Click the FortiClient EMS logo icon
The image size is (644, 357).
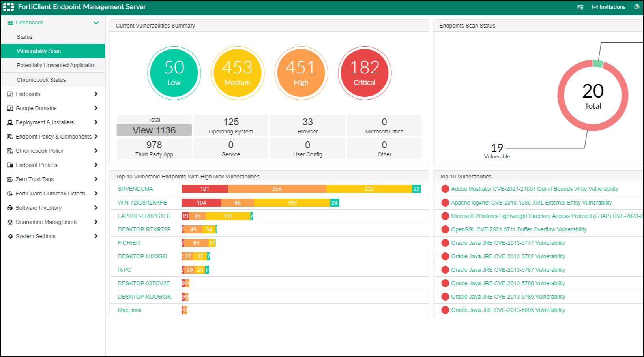point(8,7)
